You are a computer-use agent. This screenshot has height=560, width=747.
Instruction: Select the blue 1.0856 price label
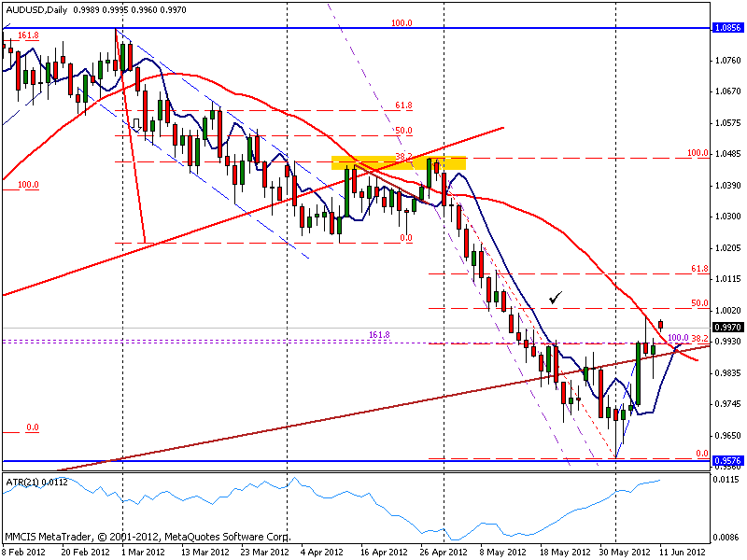728,28
